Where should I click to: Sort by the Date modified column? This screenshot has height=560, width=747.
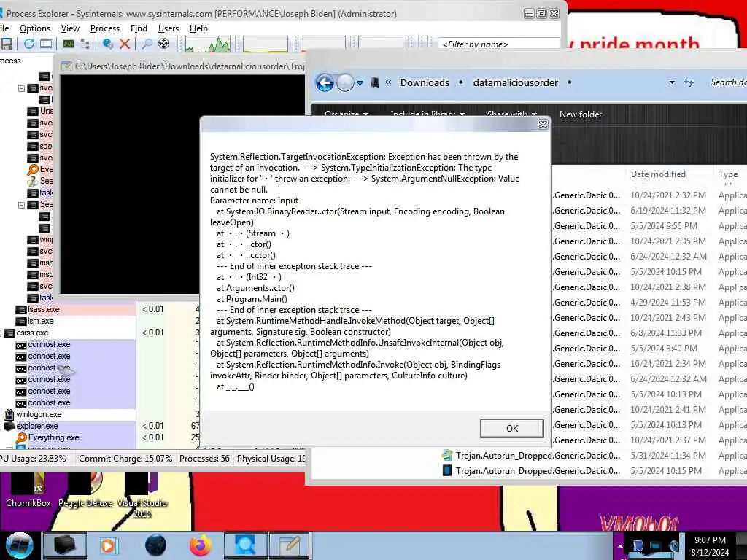coord(658,174)
